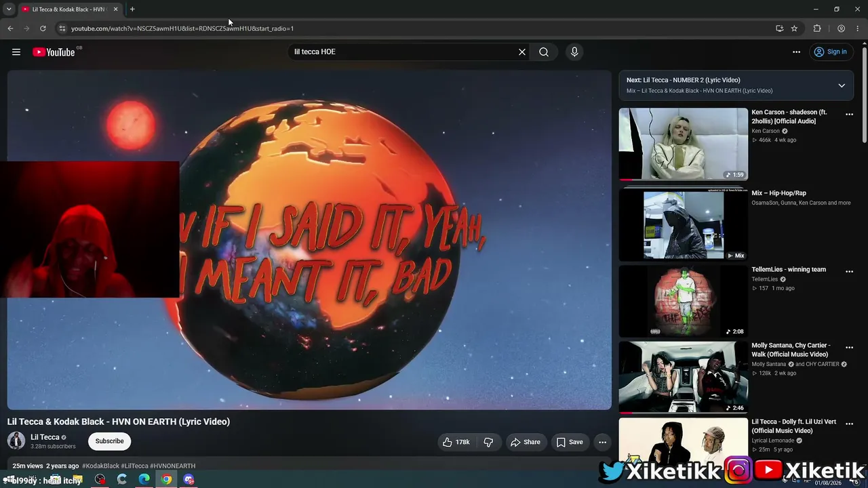Open options for Ken Carson shadeson video
The width and height of the screenshot is (868, 488).
tap(849, 115)
